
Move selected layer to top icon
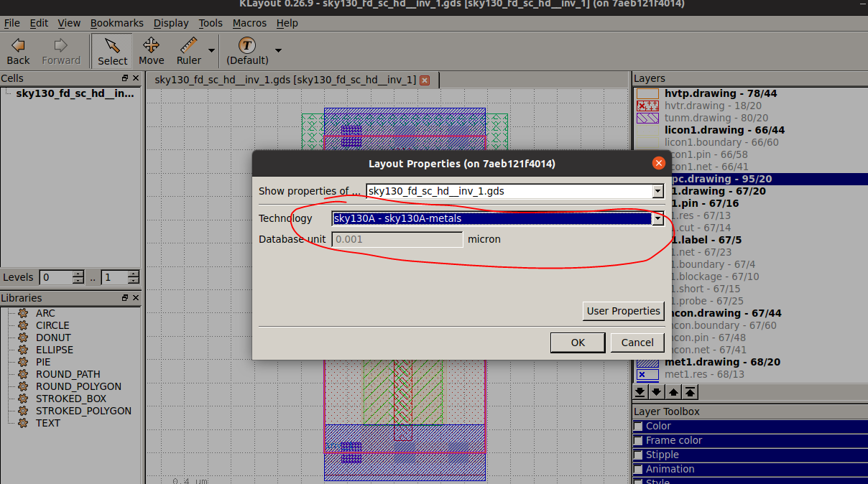click(x=690, y=392)
